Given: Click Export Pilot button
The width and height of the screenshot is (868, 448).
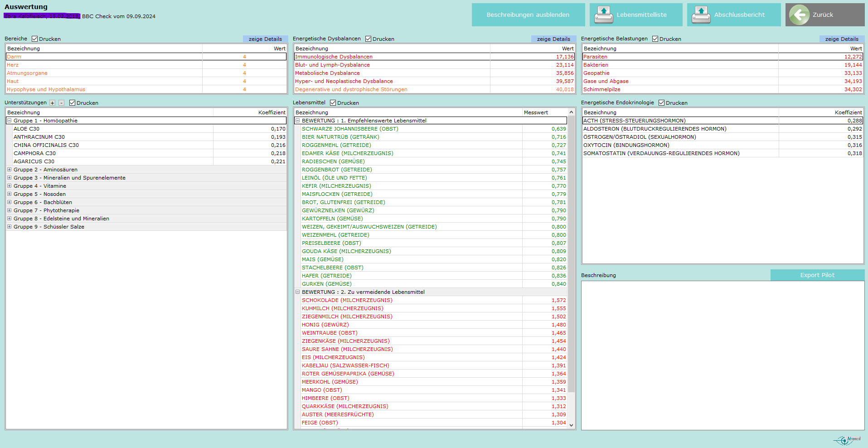Looking at the screenshot, I should coord(817,275).
